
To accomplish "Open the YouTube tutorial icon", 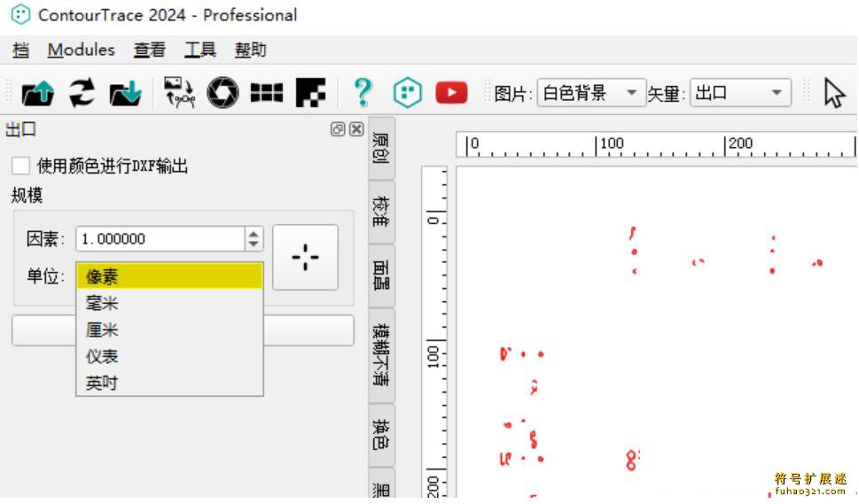I will (451, 92).
